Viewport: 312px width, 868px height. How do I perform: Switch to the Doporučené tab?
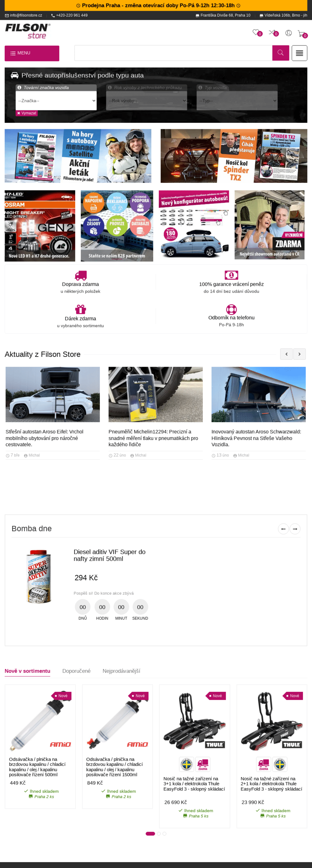(76, 671)
